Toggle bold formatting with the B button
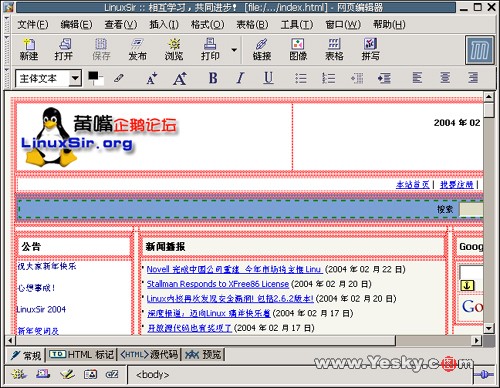Viewport: 500px width, 388px height. point(213,78)
